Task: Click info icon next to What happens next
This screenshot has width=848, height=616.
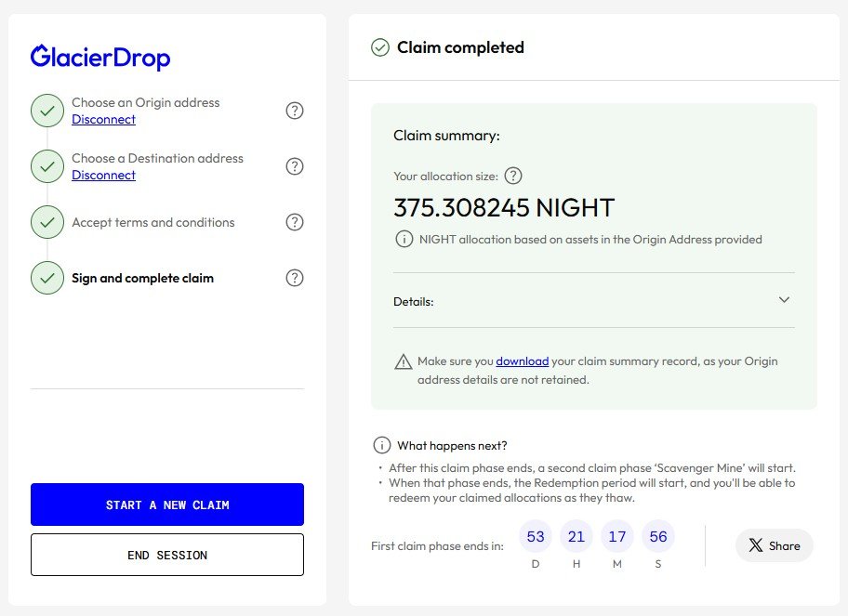Action: 381,445
